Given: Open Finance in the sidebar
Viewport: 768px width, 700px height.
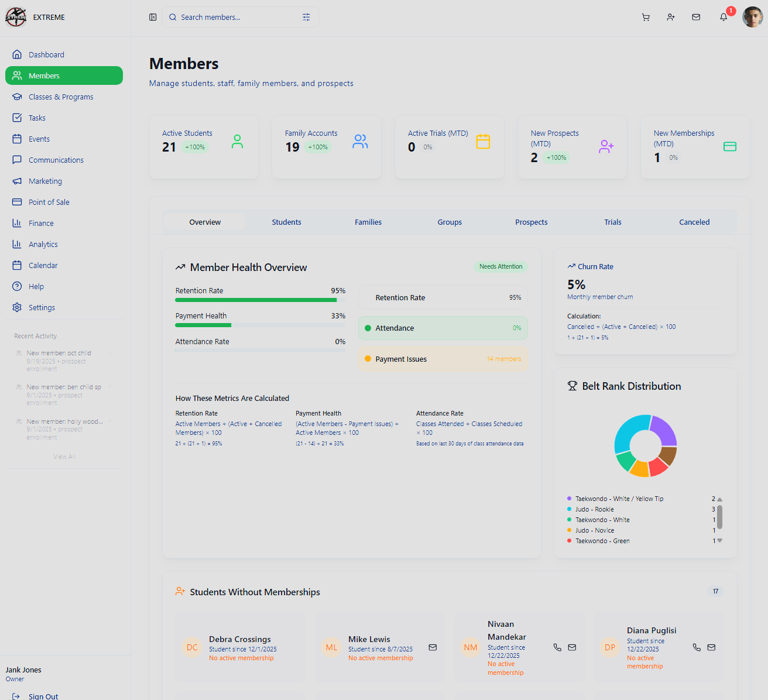Looking at the screenshot, I should [64, 223].
